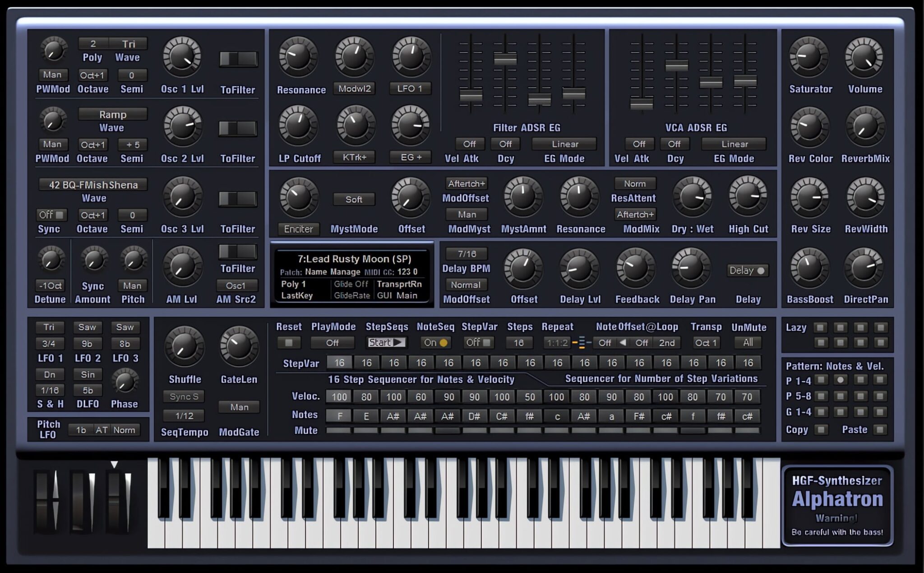Click Manage in the patch display
The width and height of the screenshot is (924, 573).
click(x=345, y=272)
